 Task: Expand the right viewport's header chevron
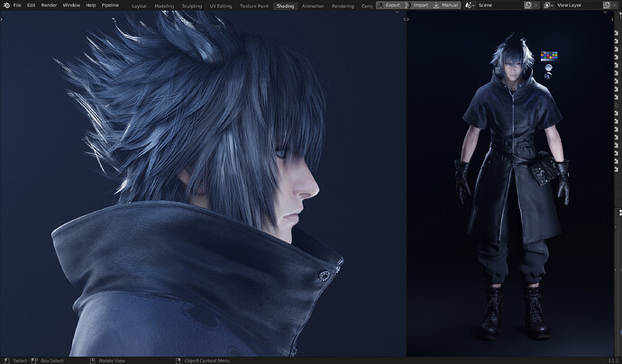[x=605, y=13]
